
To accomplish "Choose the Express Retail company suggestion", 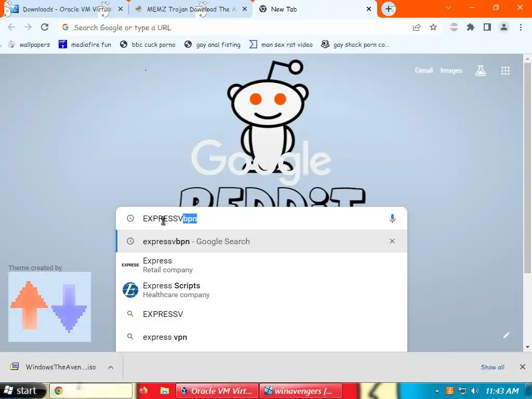I will click(261, 265).
